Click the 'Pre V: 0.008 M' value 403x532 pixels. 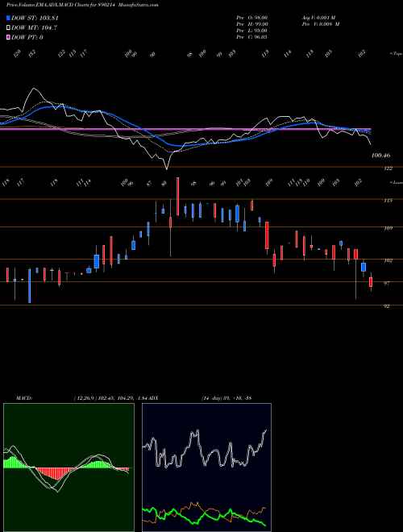[321, 24]
